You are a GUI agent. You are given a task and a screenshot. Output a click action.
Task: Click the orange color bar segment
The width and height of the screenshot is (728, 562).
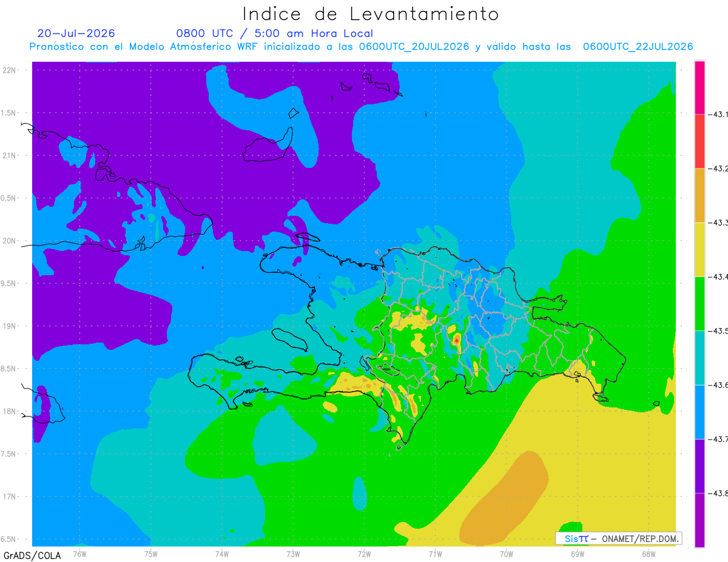699,195
